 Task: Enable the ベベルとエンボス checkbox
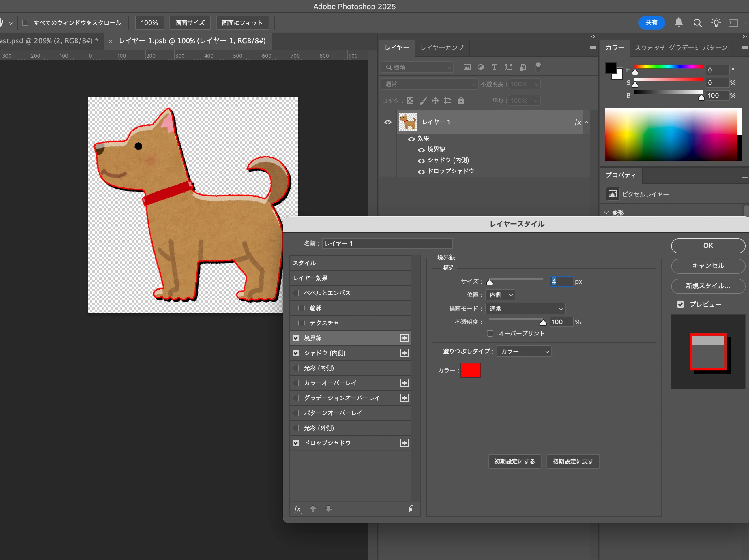tap(296, 293)
